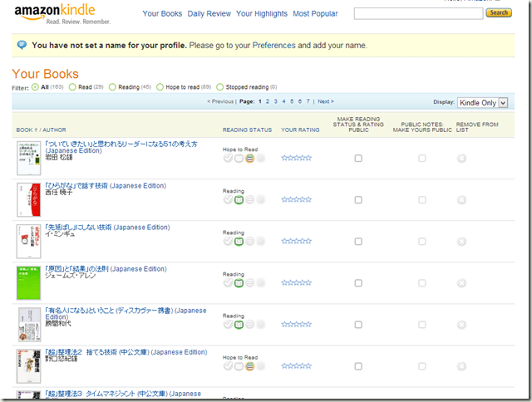The image size is (532, 402).
Task: Click the Amazon Kindle logo
Action: (x=61, y=14)
